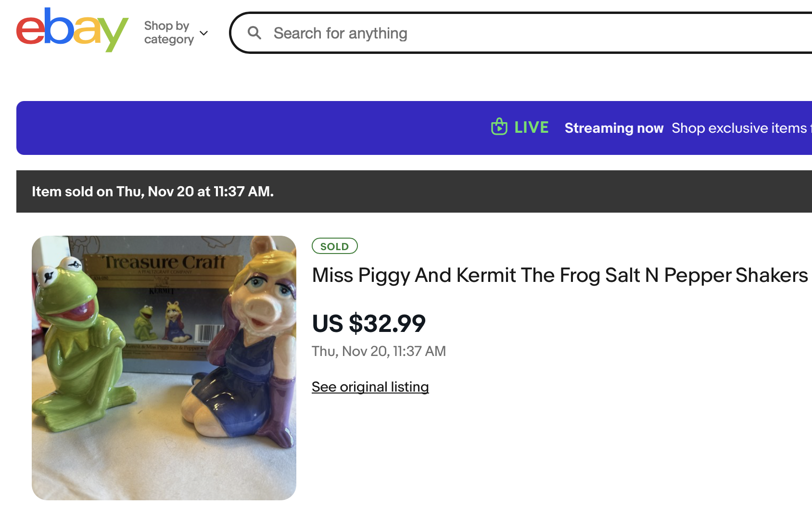Click the Miss Piggy And Kermit listing title
Image resolution: width=812 pixels, height=508 pixels.
pyautogui.click(x=559, y=275)
